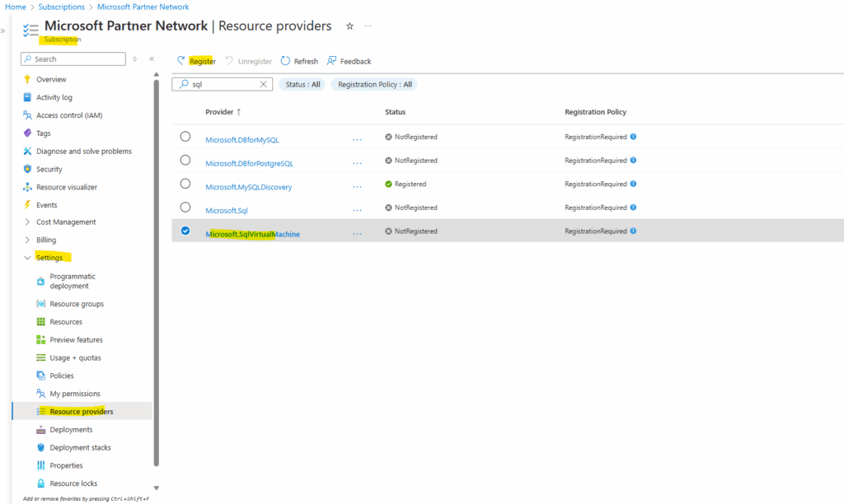The height and width of the screenshot is (504, 844).
Task: Select the Microsoft.DBforPostgreSQL radio button
Action: [185, 161]
